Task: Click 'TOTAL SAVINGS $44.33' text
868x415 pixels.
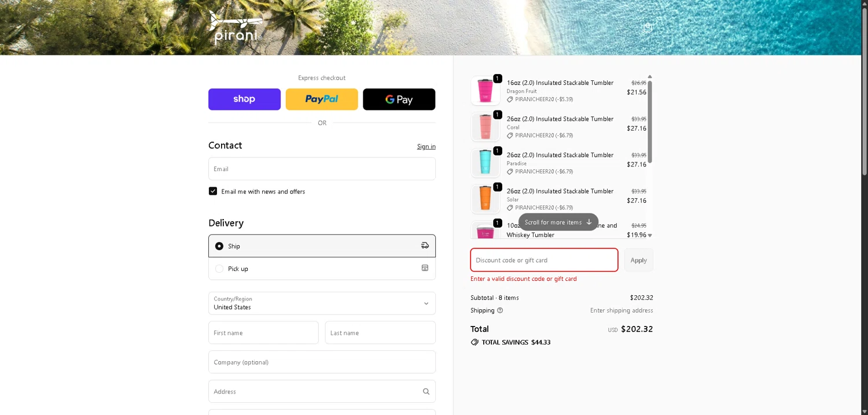Action: tap(516, 342)
